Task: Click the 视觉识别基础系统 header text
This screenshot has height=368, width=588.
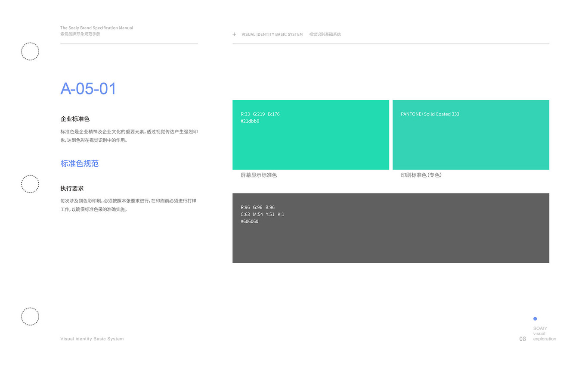Action: pos(325,34)
